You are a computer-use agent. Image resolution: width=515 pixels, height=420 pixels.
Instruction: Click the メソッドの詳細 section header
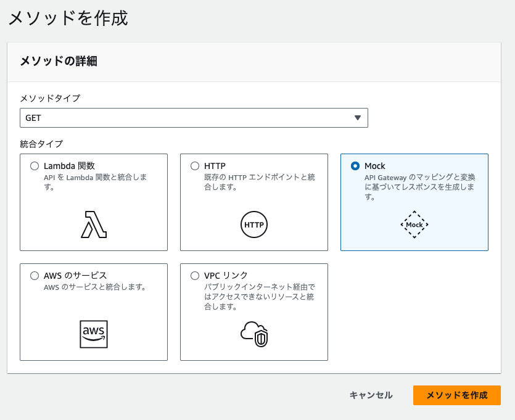click(x=59, y=61)
